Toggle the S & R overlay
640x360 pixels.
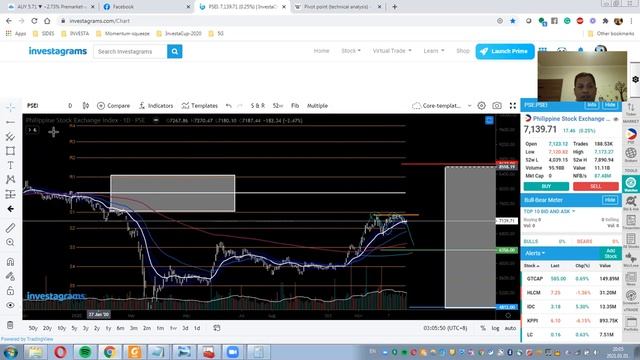pyautogui.click(x=258, y=106)
